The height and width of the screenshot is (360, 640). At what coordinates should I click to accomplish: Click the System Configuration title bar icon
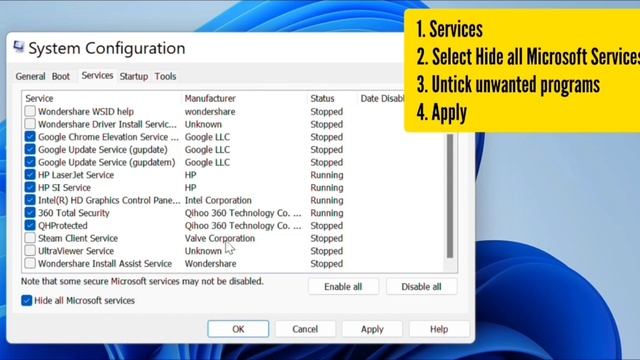tap(18, 47)
